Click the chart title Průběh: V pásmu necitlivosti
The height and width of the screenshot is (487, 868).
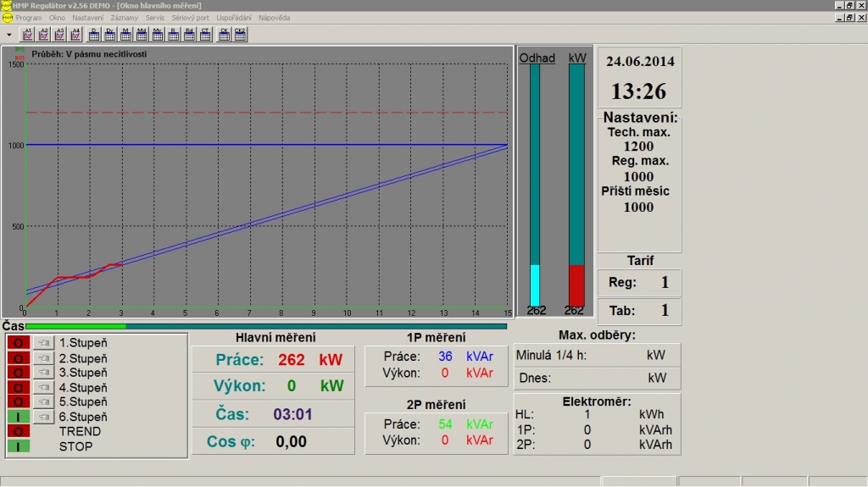(x=89, y=54)
